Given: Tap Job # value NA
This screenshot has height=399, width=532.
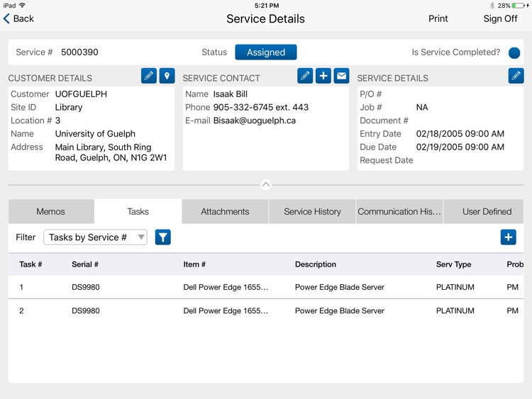Looking at the screenshot, I should [422, 108].
